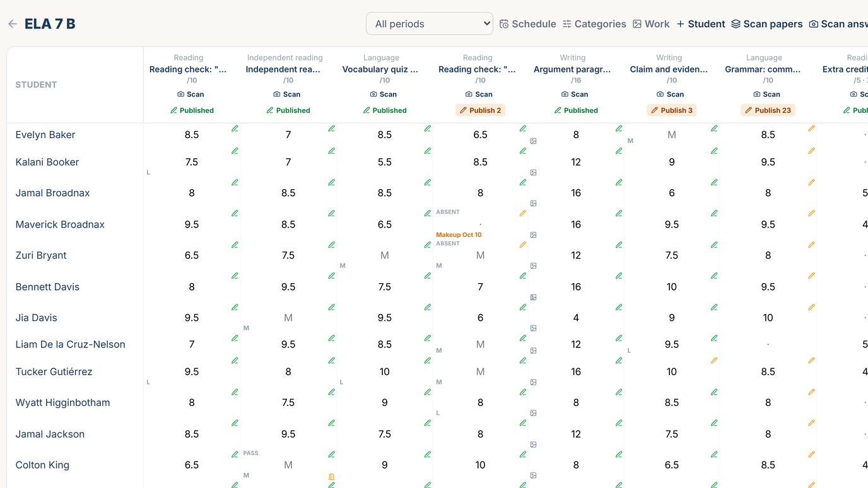Open the Categories settings
The image size is (868, 488).
(594, 24)
